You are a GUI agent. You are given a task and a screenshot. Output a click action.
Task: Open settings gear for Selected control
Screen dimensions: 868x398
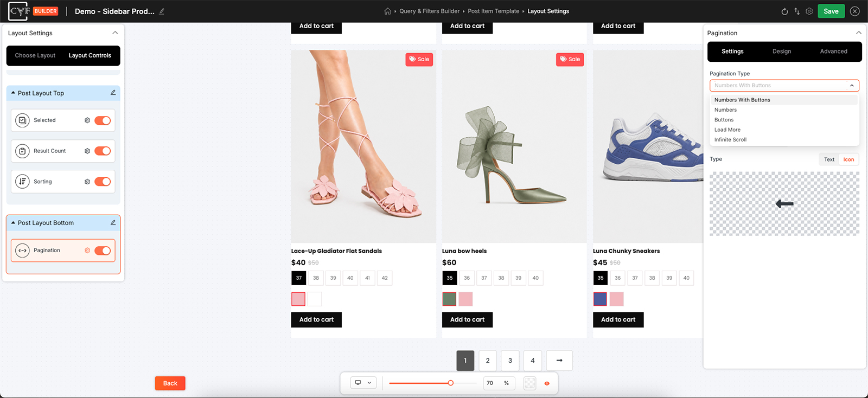pos(87,120)
